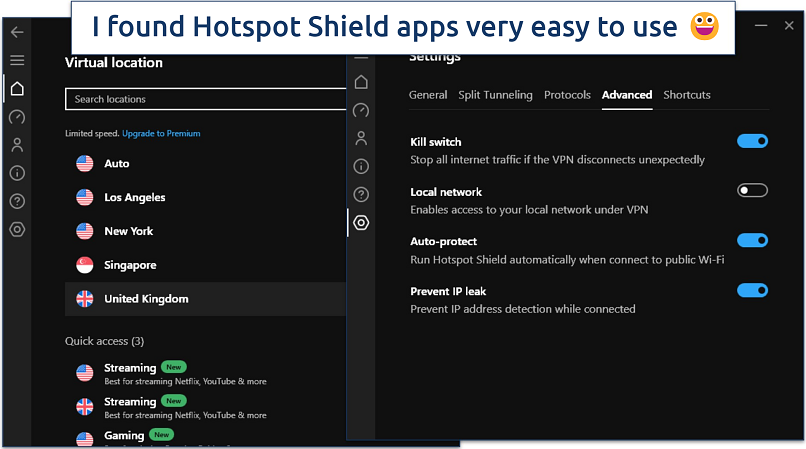The image size is (806, 449).
Task: Open the account profile icon in left sidebar
Action: click(x=17, y=145)
